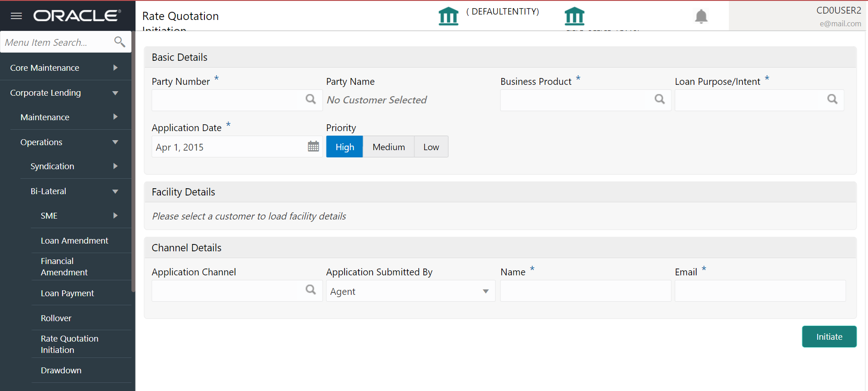
Task: Click the Oracle logo
Action: coord(78,16)
